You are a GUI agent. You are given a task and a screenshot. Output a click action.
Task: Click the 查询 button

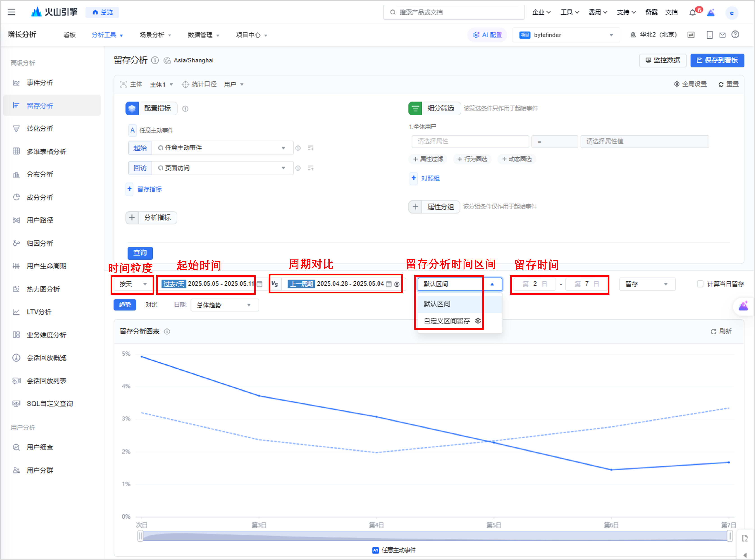(x=140, y=253)
